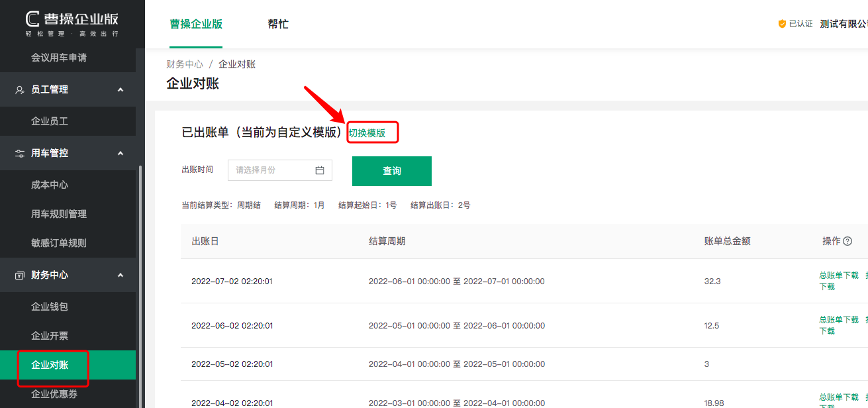This screenshot has height=408, width=868.
Task: Click the 企业对账 page title heading
Action: (193, 83)
